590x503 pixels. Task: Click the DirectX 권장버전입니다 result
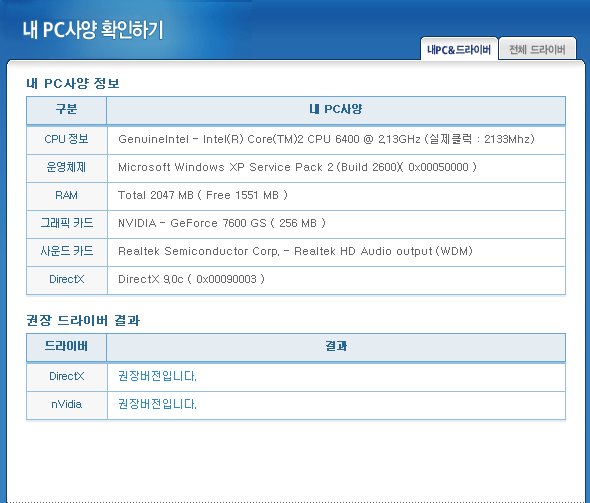(x=157, y=376)
